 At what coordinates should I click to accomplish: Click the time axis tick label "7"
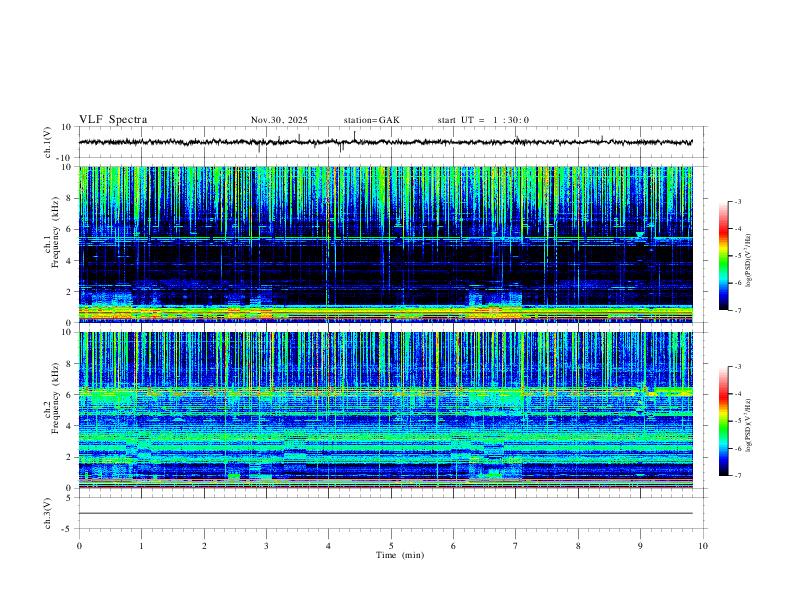click(x=516, y=546)
